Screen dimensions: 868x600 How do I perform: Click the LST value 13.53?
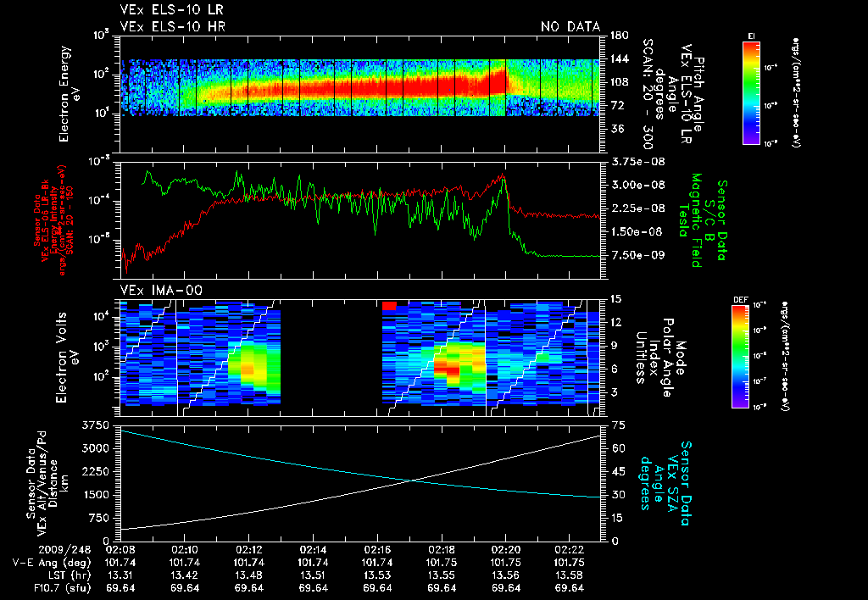click(x=377, y=575)
